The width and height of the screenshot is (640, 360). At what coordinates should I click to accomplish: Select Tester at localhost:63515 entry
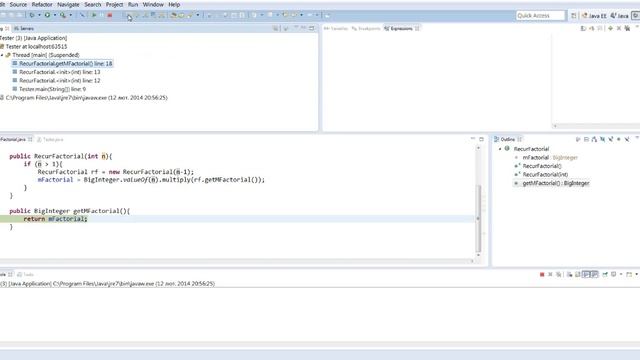(34, 47)
